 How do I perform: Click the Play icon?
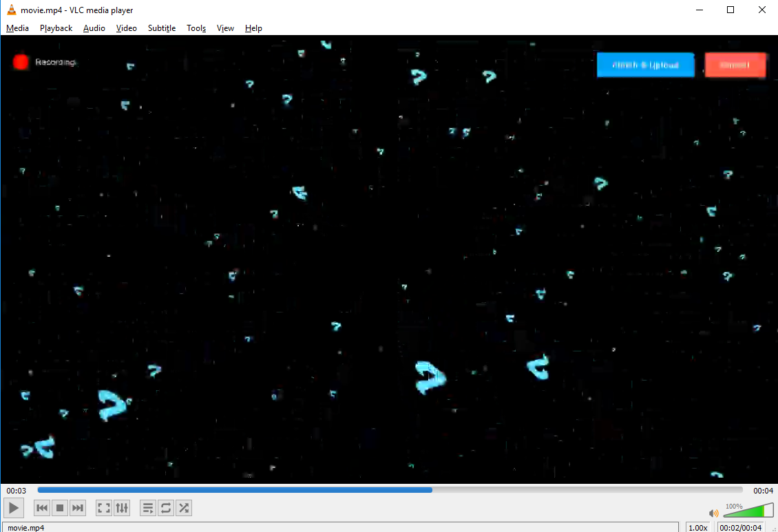click(x=13, y=508)
